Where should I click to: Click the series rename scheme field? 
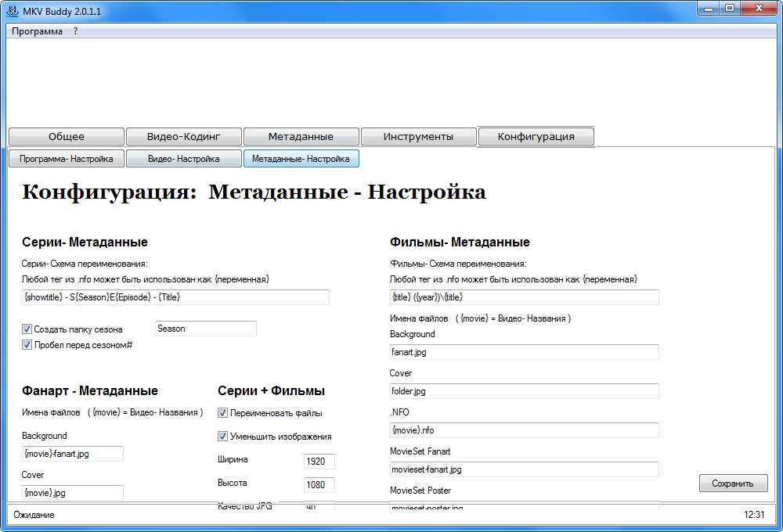175,297
